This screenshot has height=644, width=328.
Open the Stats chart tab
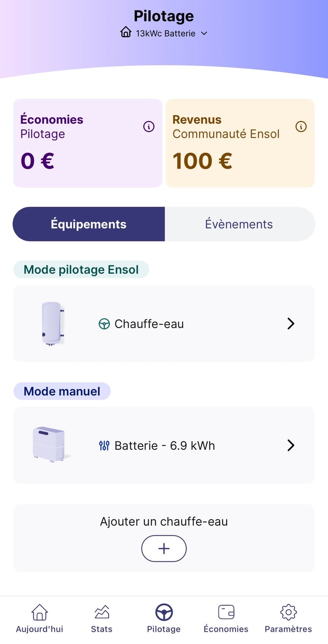101,619
